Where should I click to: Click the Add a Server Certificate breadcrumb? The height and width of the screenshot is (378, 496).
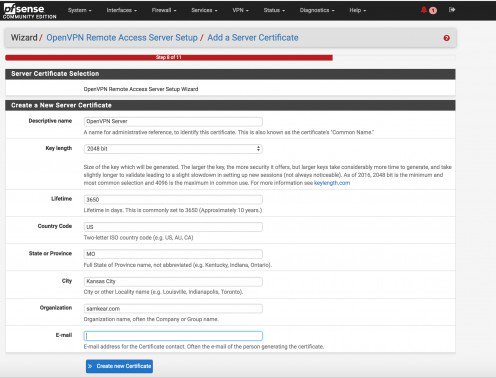(253, 38)
